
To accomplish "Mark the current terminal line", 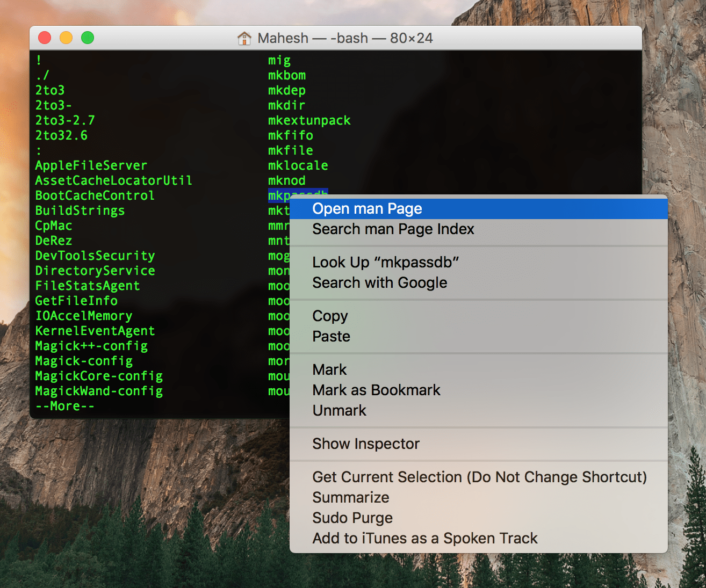I will click(x=329, y=369).
